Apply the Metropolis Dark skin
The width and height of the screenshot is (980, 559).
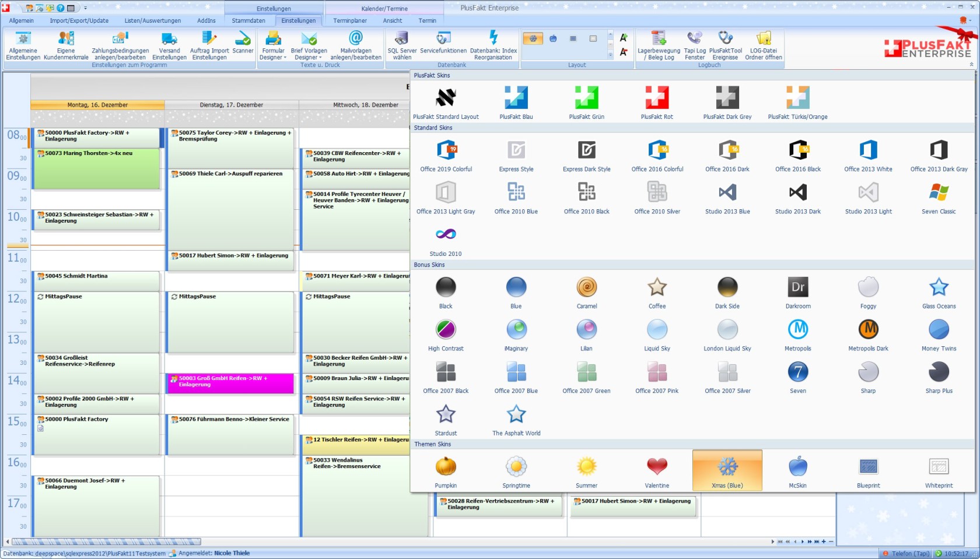tap(869, 335)
